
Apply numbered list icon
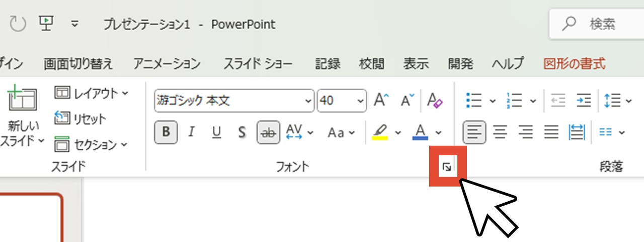pyautogui.click(x=515, y=100)
